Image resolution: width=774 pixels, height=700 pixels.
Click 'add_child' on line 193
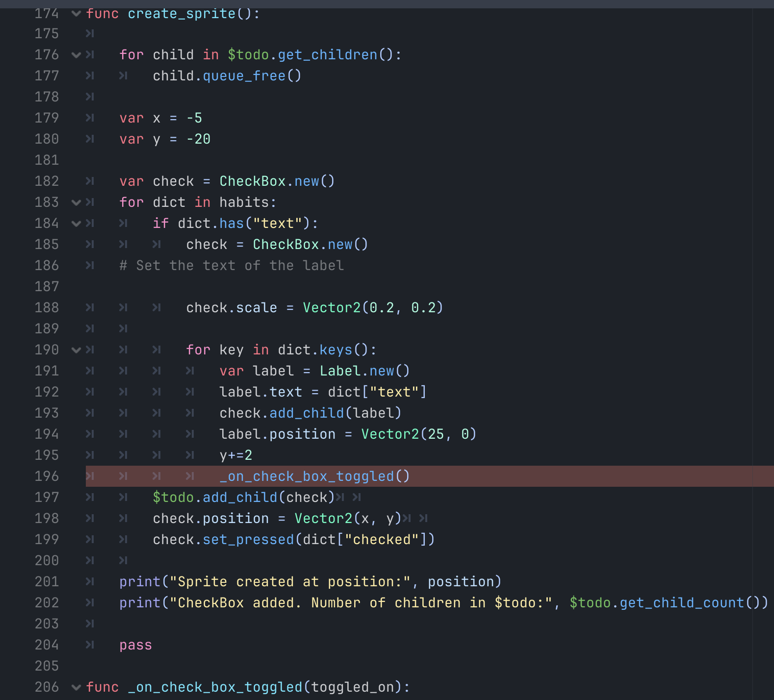[307, 413]
